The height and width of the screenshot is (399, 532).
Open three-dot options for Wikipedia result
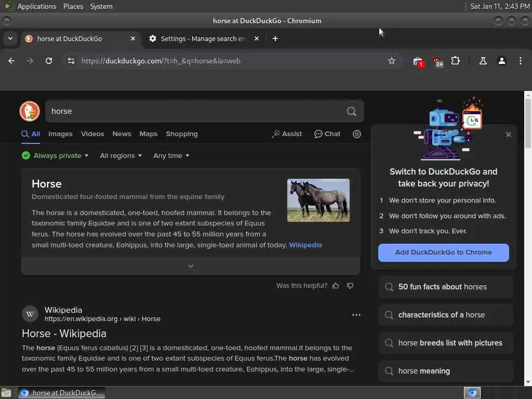tap(356, 315)
